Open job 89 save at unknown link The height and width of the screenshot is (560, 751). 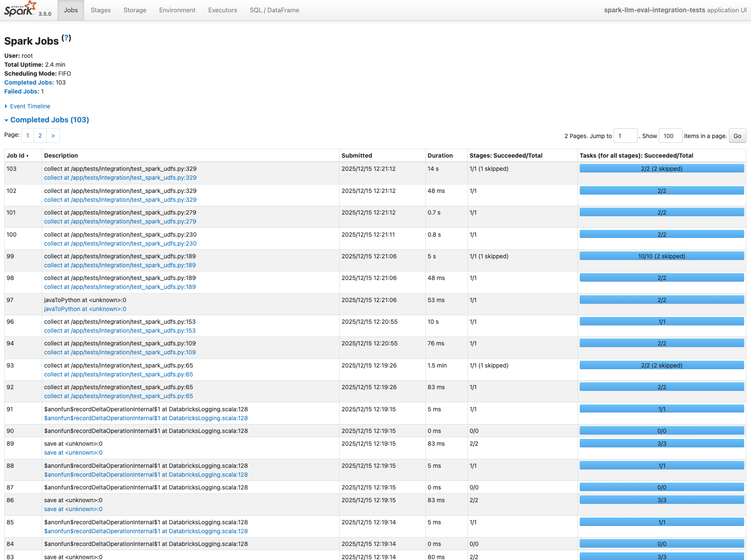click(x=73, y=453)
